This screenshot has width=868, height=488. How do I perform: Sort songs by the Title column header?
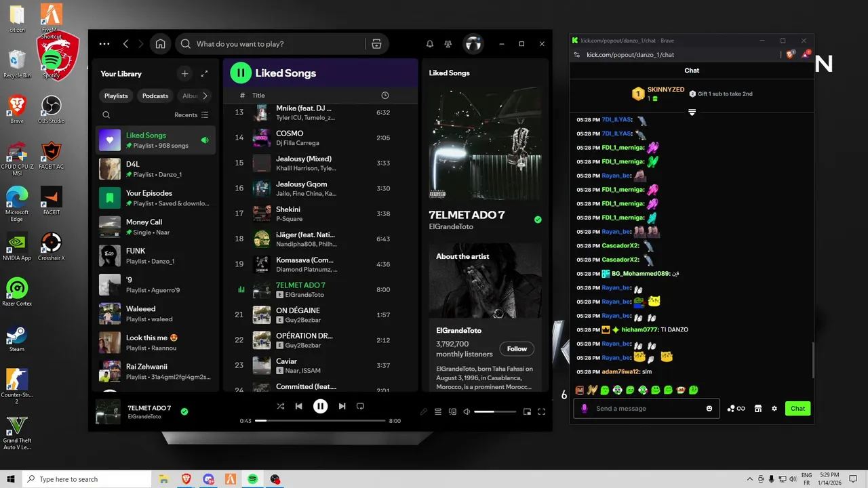click(x=258, y=96)
